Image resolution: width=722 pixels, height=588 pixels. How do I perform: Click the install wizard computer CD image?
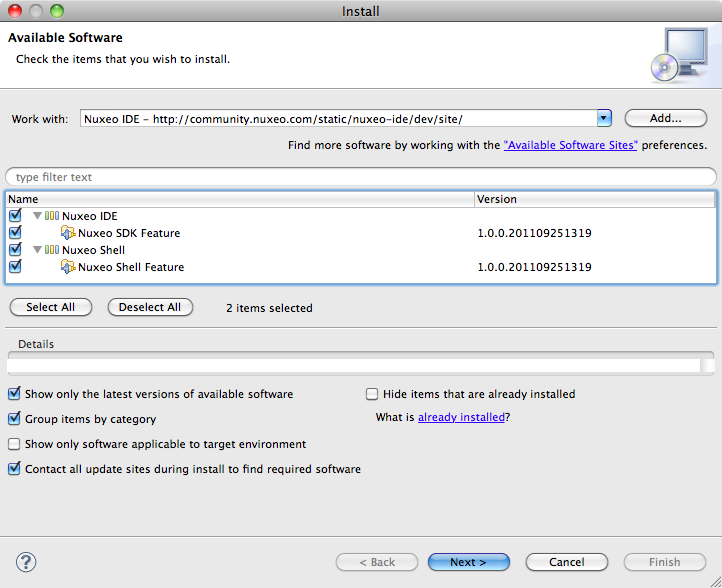(679, 55)
